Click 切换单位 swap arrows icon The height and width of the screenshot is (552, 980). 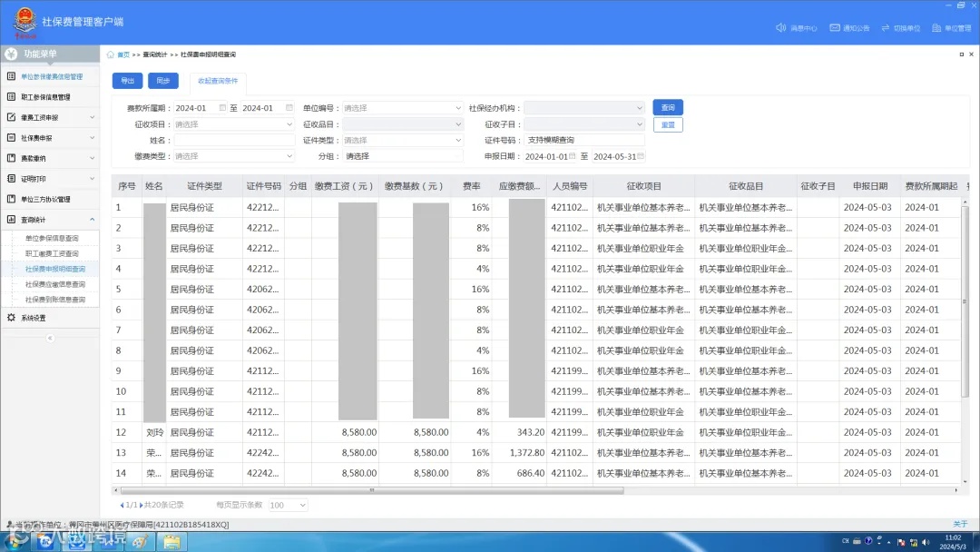(x=885, y=27)
